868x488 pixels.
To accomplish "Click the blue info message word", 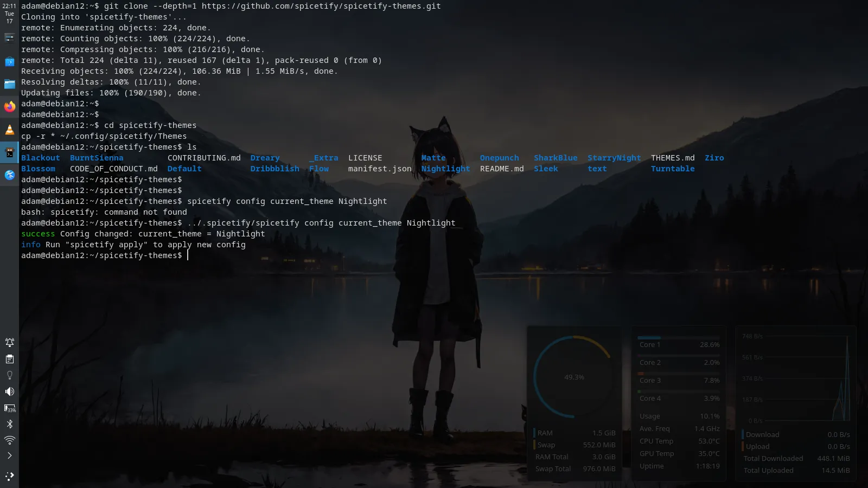I will [31, 245].
